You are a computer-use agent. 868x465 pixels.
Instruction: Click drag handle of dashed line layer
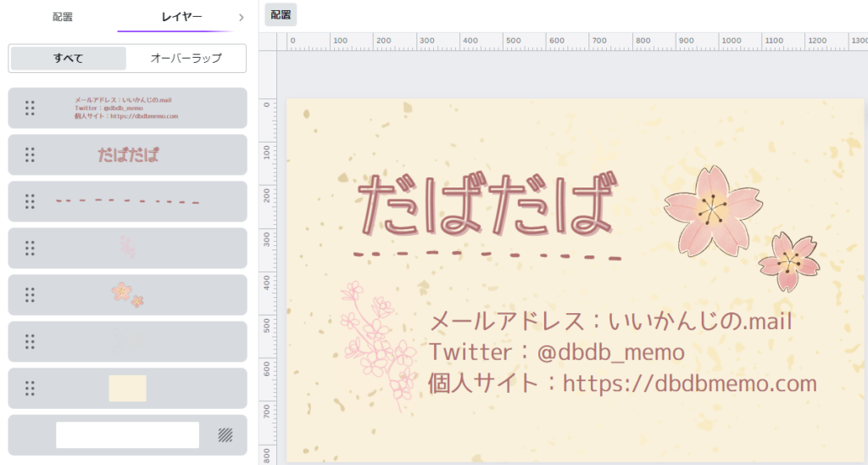30,201
